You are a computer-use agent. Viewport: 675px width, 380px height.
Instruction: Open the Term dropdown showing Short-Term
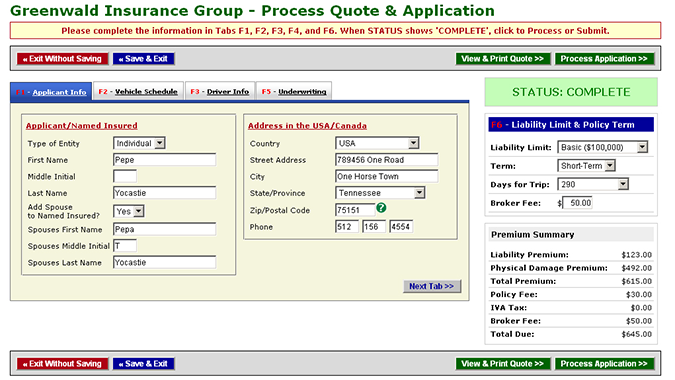tap(586, 166)
